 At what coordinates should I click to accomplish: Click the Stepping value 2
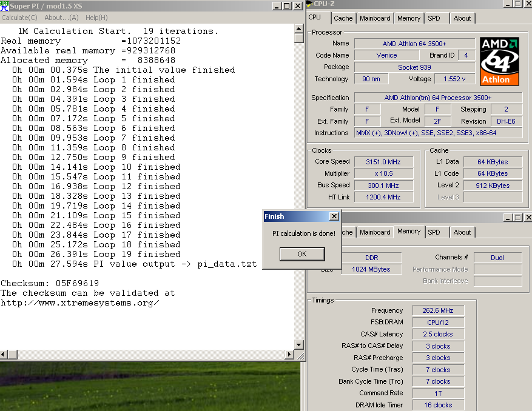pyautogui.click(x=506, y=109)
